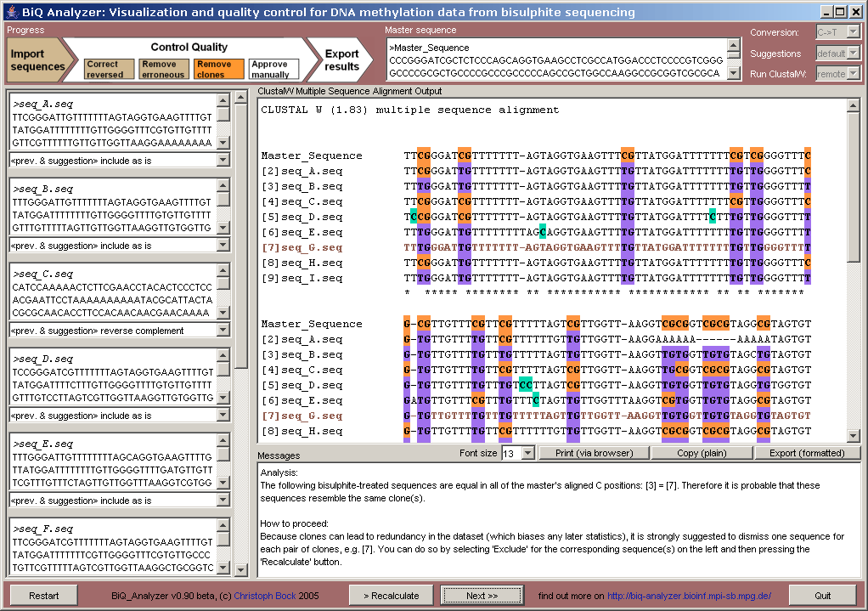Image resolution: width=868 pixels, height=611 pixels.
Task: Click the Master sequence text area
Action: [x=557, y=59]
